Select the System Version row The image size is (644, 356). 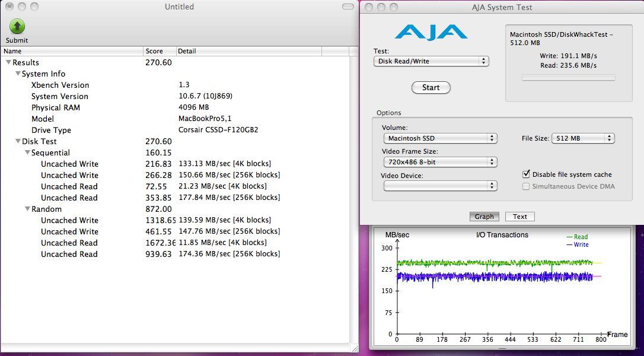175,96
